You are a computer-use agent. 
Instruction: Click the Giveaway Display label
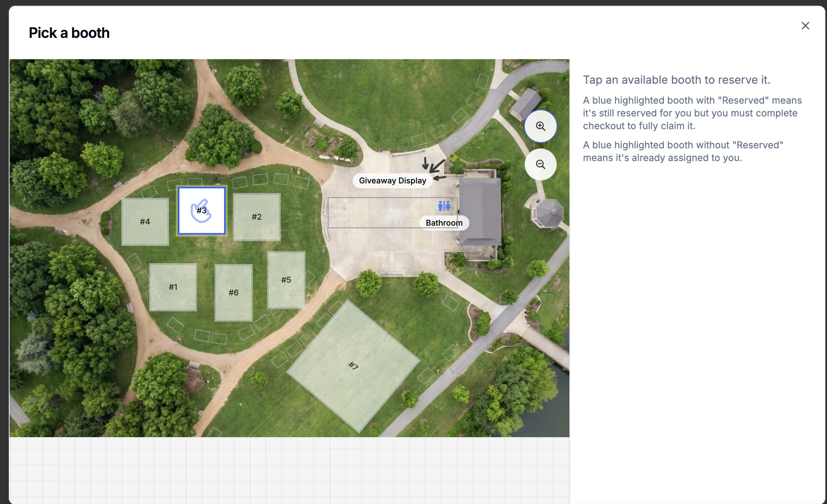point(392,181)
